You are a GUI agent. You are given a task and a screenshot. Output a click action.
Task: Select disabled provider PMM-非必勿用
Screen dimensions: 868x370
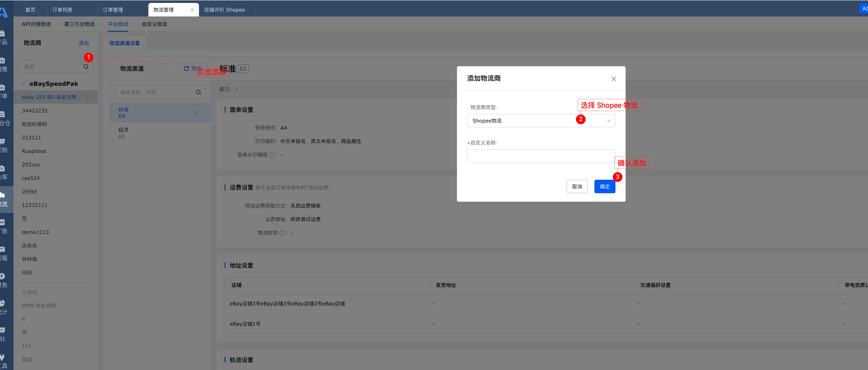56,306
